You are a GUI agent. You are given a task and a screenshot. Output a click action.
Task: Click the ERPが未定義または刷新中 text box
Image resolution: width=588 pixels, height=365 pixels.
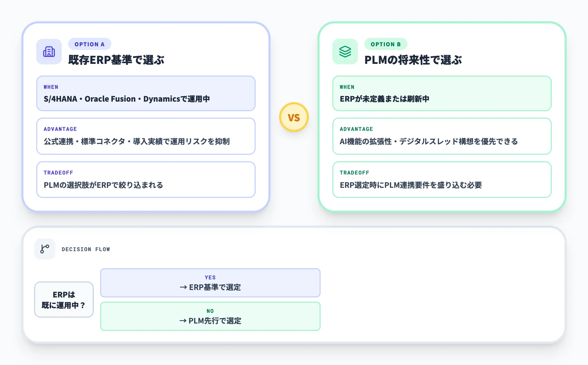[x=442, y=93]
